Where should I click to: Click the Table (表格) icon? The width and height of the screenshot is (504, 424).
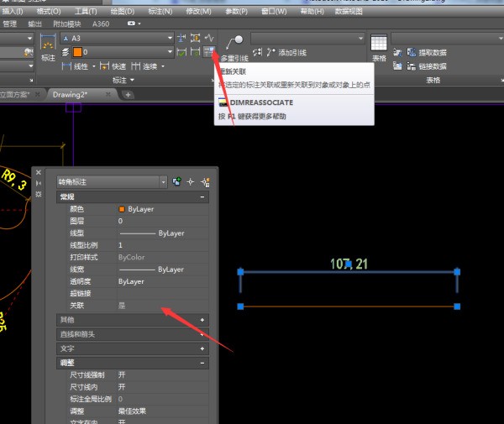379,44
